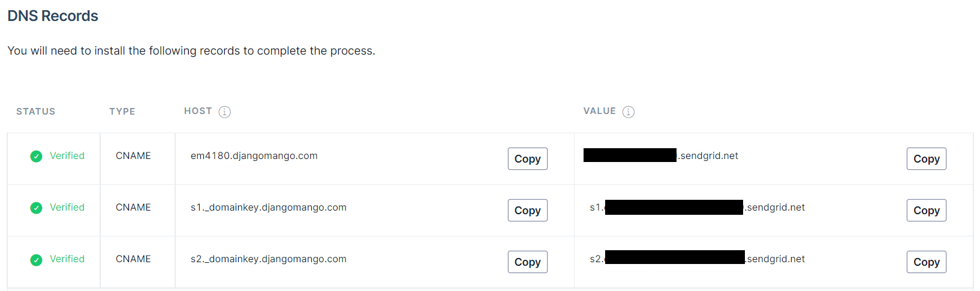This screenshot has height=291, width=980.
Task: Click the TYPE column header
Action: point(122,112)
